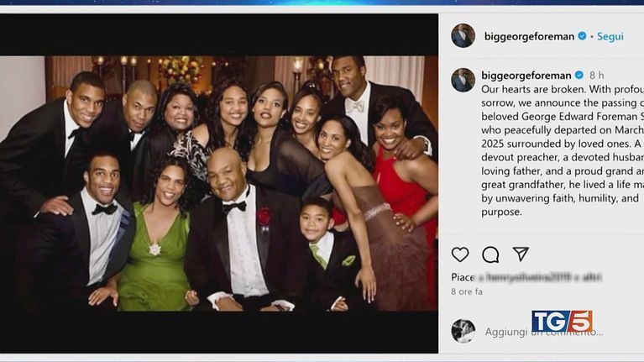This screenshot has width=644, height=362.
Task: Open the profile avatar in the post header
Action: click(x=463, y=35)
